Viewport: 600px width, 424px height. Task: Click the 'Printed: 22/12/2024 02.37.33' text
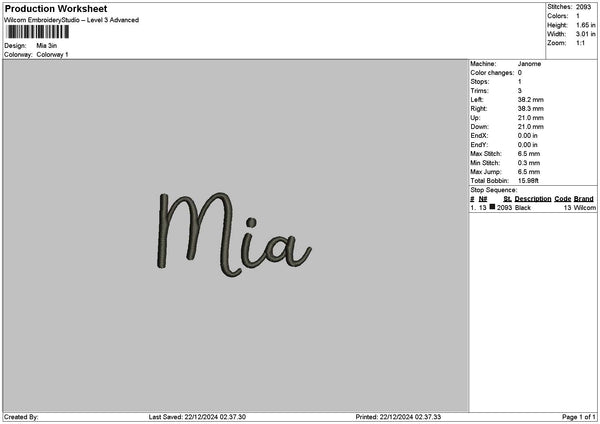[398, 417]
